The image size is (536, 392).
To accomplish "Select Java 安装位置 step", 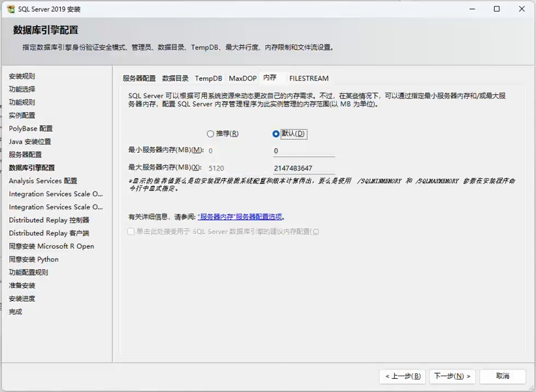I will click(30, 141).
